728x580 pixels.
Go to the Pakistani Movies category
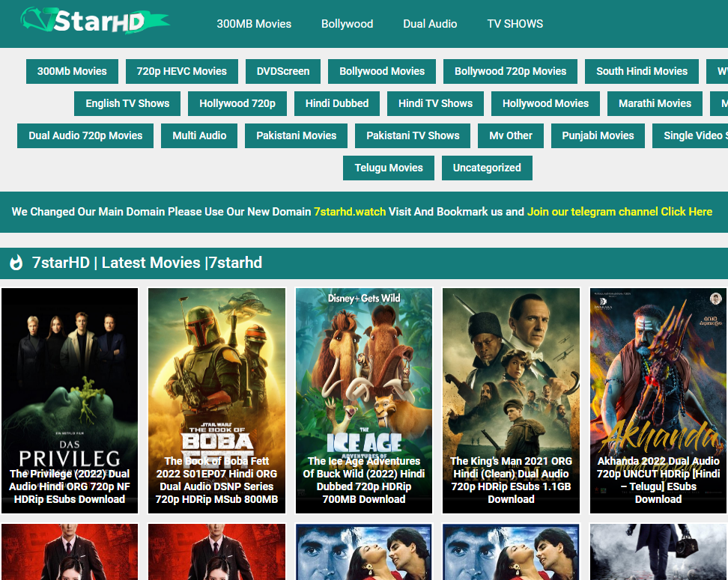click(x=296, y=136)
